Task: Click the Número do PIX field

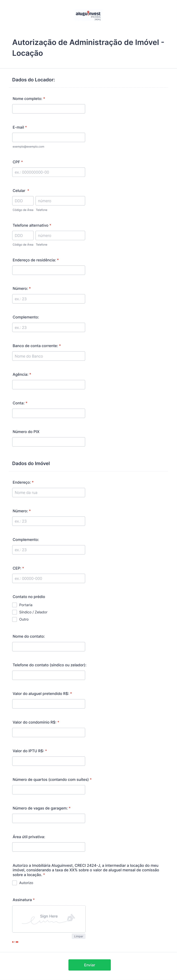Action: coord(49,442)
